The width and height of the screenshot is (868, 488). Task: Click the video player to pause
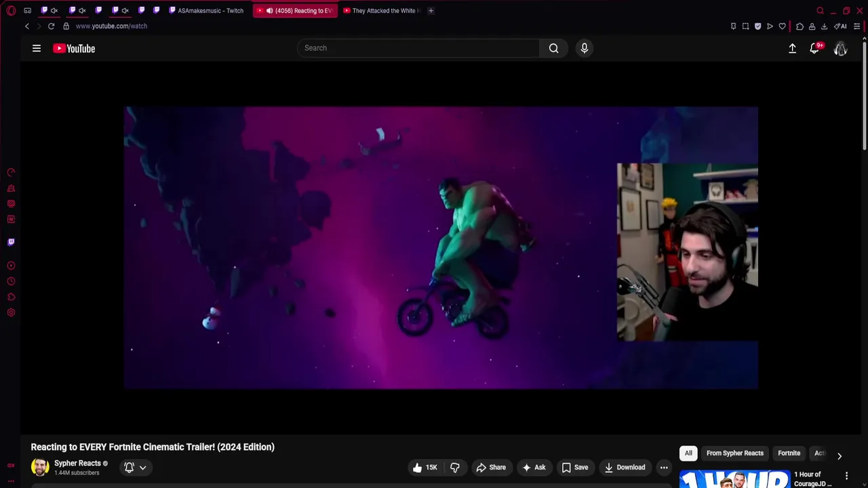tap(441, 247)
